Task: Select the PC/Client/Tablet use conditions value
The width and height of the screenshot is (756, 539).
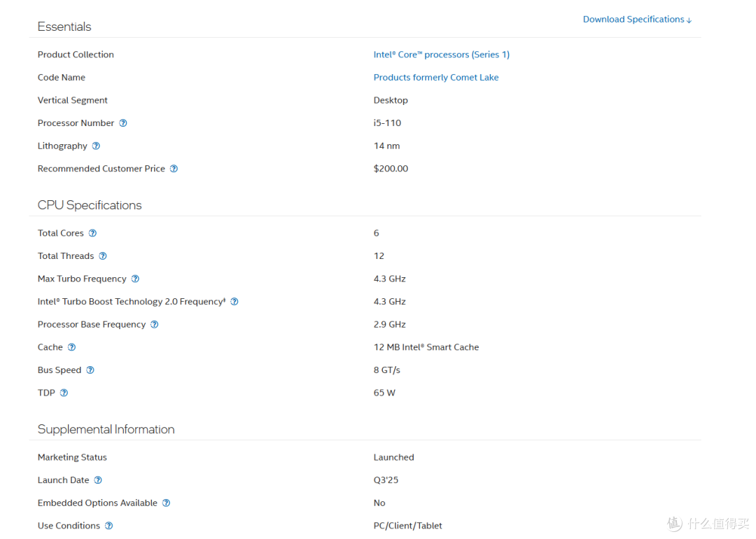Action: (x=407, y=526)
